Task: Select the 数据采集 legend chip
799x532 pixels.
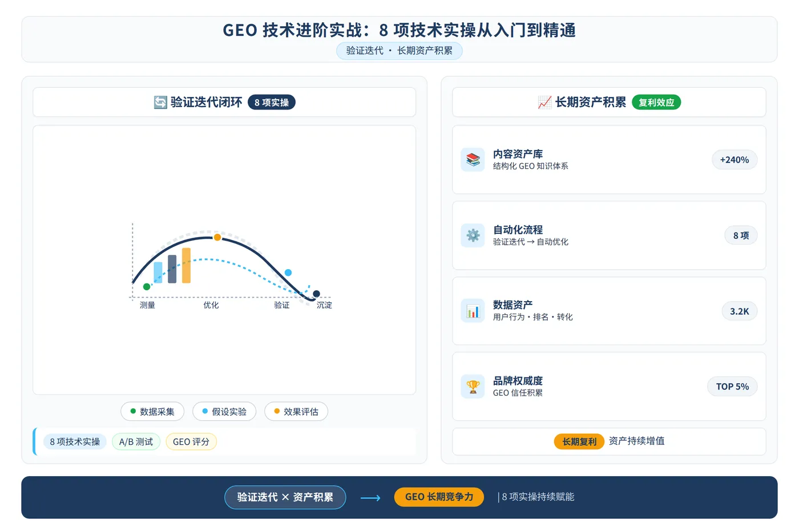Action: coord(152,412)
